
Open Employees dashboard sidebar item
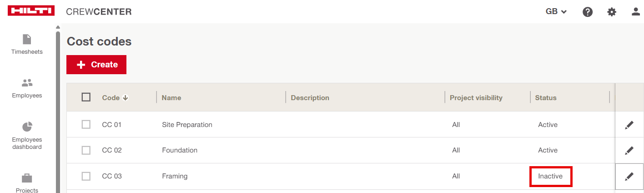pyautogui.click(x=27, y=136)
